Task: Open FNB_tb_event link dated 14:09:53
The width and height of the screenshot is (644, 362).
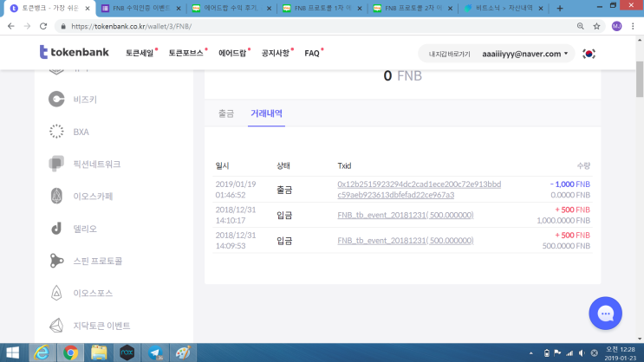Action: coord(406,240)
